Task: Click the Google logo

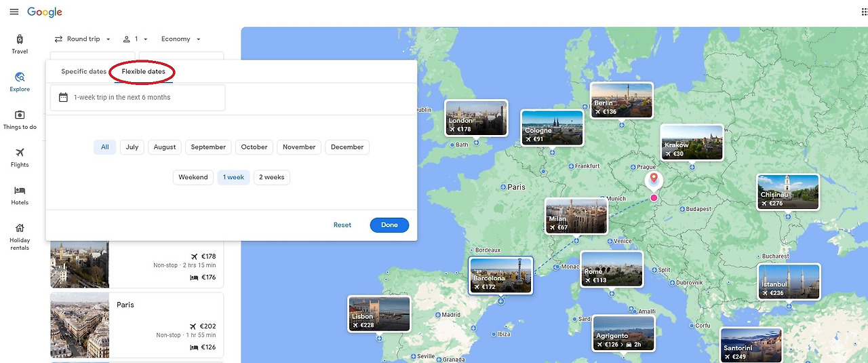Action: pyautogui.click(x=45, y=12)
